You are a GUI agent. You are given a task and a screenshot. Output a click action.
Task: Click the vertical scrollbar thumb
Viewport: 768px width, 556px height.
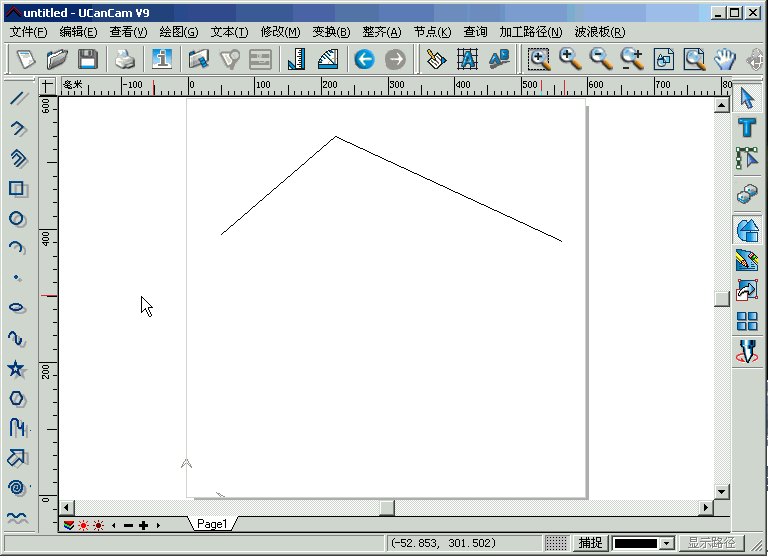pyautogui.click(x=721, y=299)
